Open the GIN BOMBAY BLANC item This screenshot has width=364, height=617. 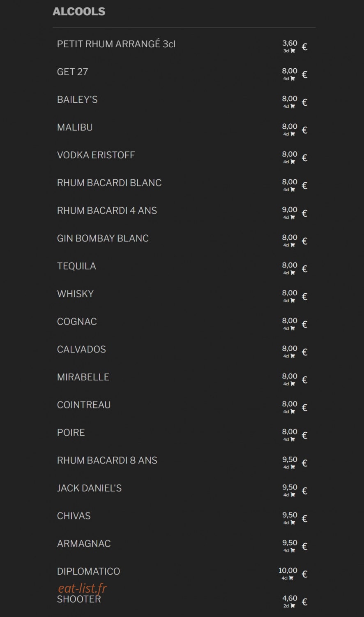pos(103,238)
